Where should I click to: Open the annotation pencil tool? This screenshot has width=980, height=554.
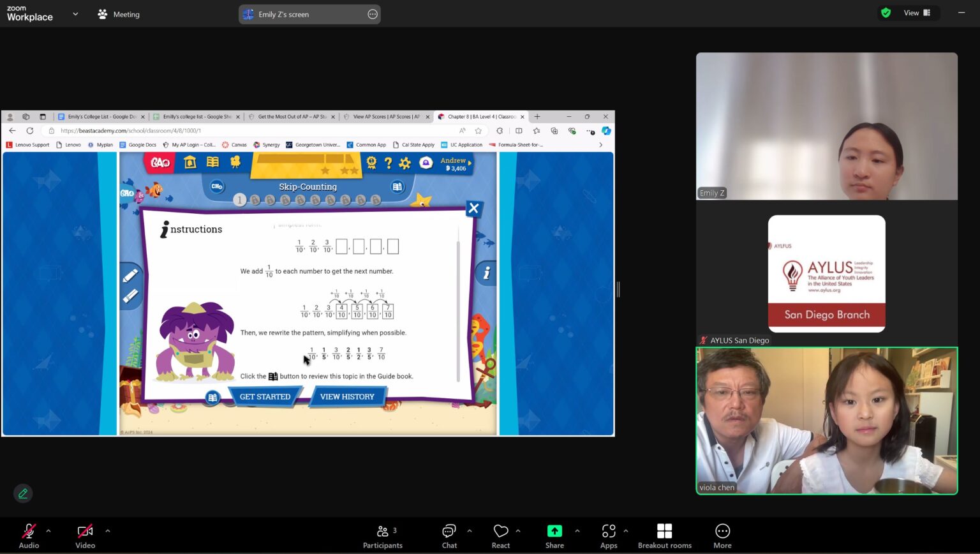(x=23, y=493)
